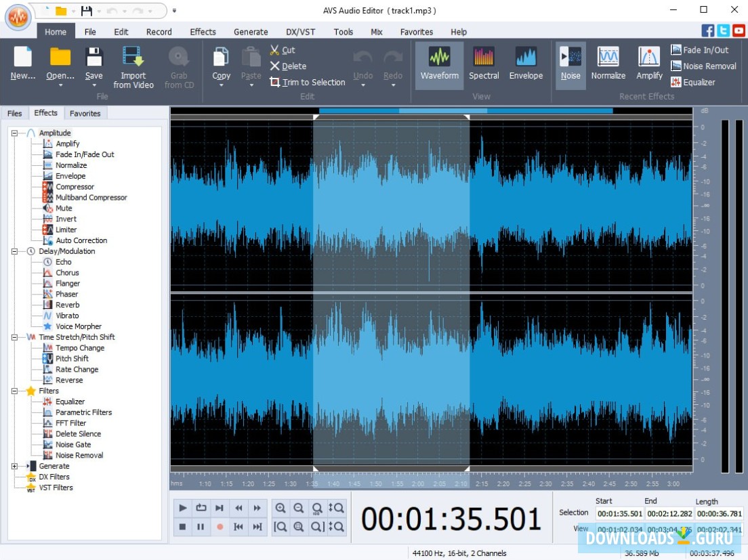Viewport: 748px width, 560px height.
Task: Zoom in on the waveform
Action: [x=280, y=507]
